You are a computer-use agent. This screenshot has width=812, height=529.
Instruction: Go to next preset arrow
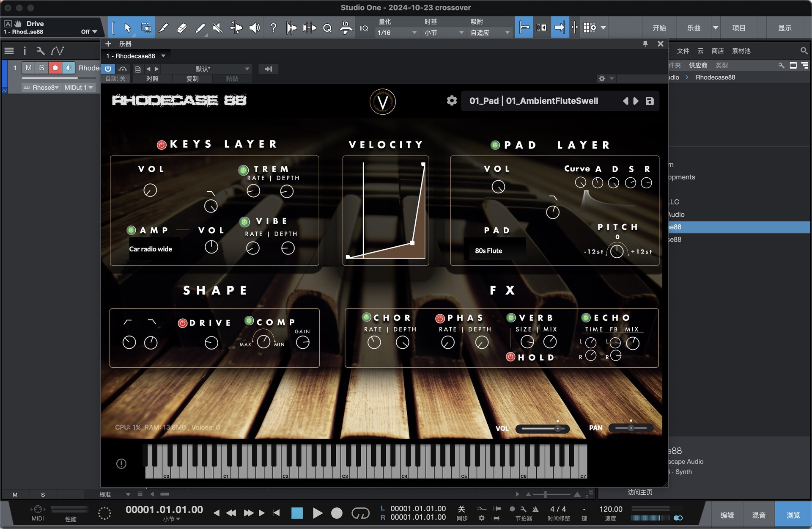coord(636,101)
